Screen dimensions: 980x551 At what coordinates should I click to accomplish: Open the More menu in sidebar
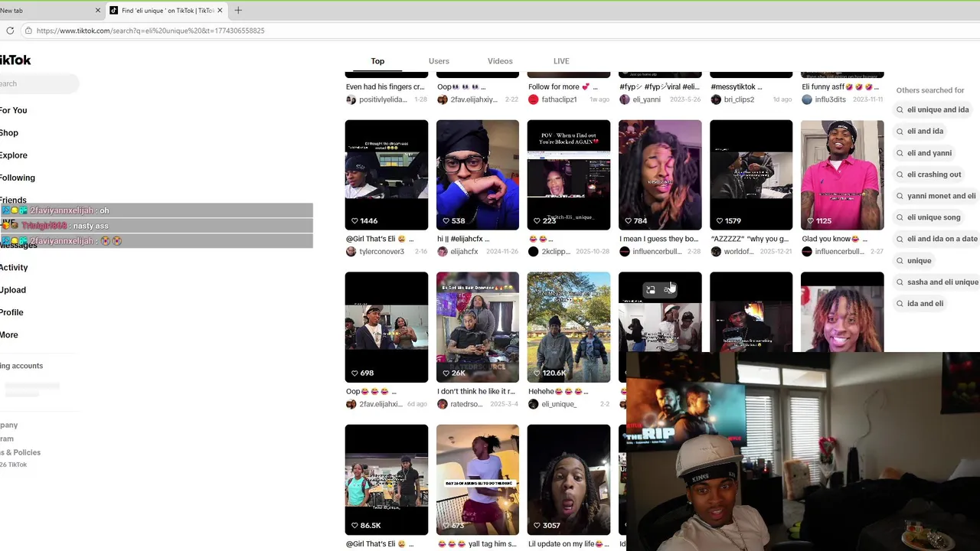click(9, 334)
